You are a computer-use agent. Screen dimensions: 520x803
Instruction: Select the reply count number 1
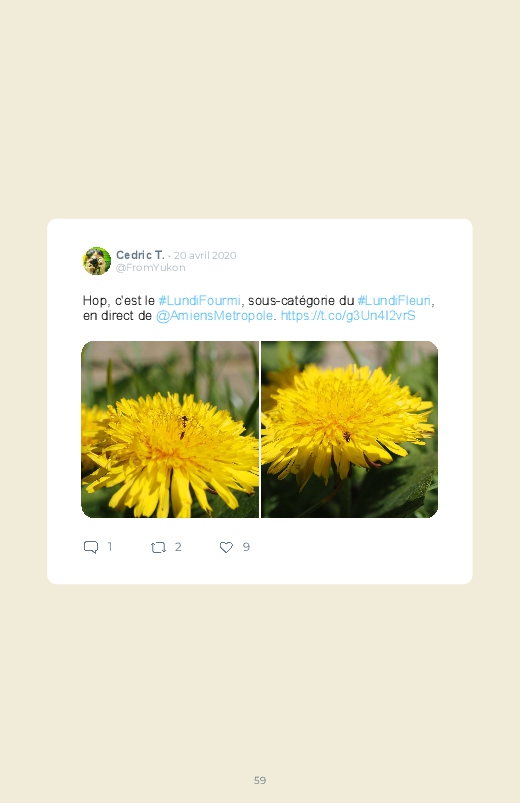click(110, 547)
